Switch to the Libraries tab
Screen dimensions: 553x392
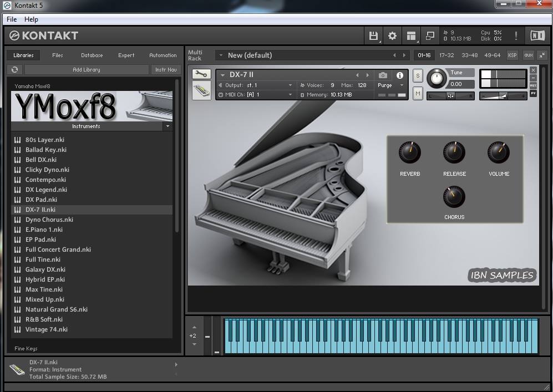coord(23,55)
